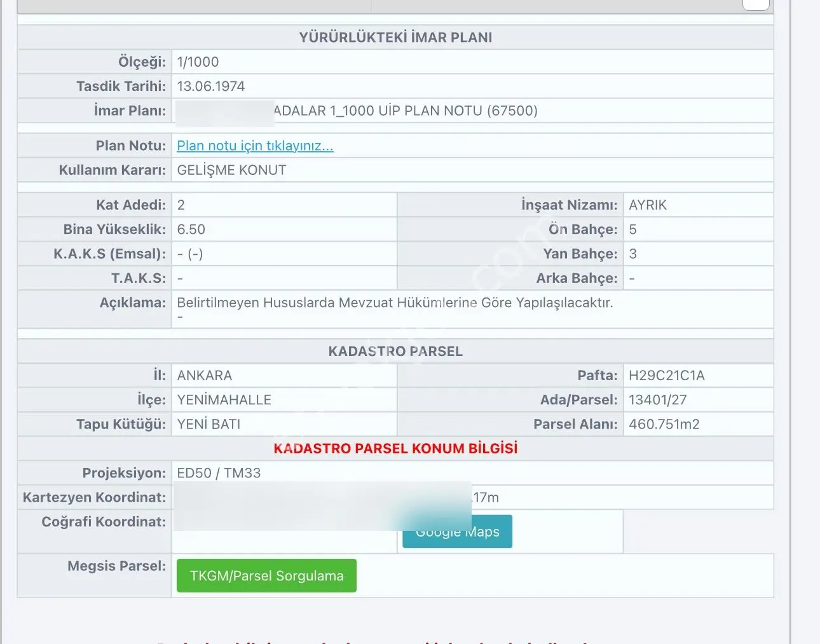Image resolution: width=820 pixels, height=644 pixels.
Task: Click the 'Belirtilmeyen Hususlarda Mevzuat' explanation text
Action: pyautogui.click(x=395, y=303)
